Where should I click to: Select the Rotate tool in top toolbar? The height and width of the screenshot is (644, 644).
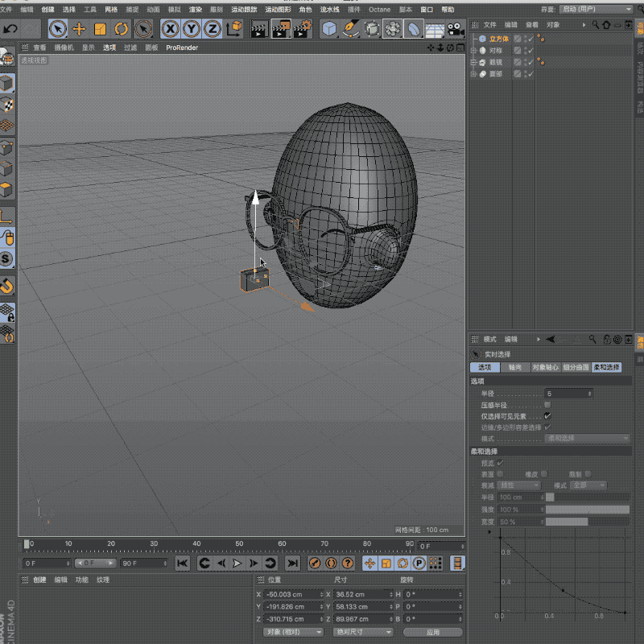[122, 29]
